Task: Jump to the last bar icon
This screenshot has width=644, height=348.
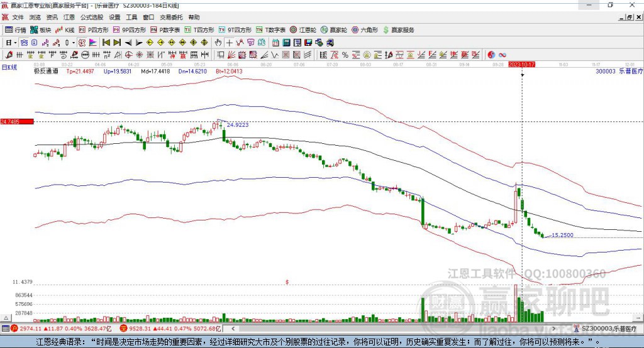Action: pyautogui.click(x=117, y=43)
